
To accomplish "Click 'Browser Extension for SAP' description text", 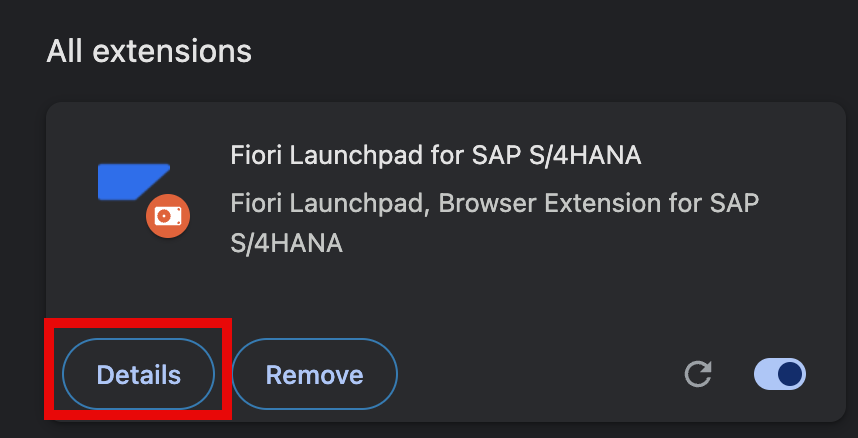I will 599,204.
